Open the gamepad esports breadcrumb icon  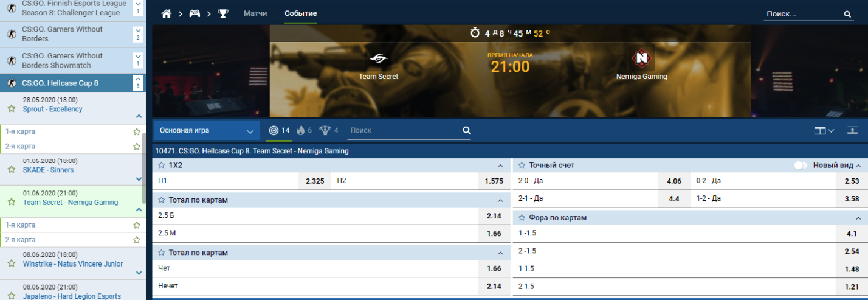pyautogui.click(x=195, y=13)
